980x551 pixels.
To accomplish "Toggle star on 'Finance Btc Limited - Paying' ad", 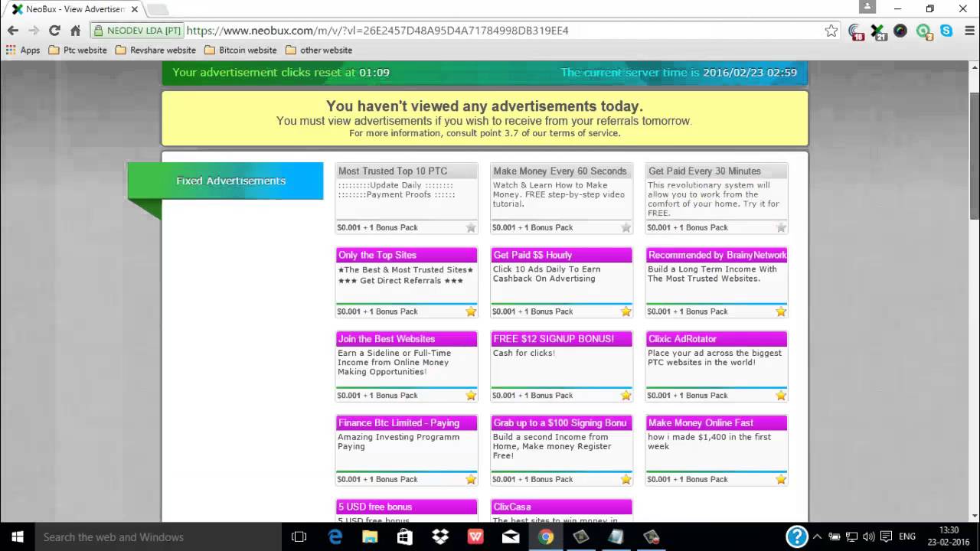I will (471, 480).
